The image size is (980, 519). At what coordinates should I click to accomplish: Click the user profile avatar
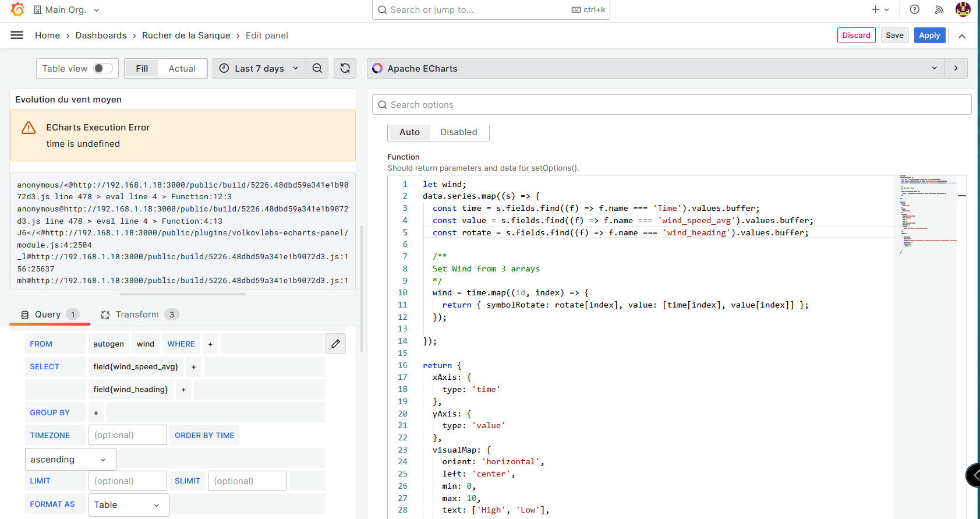(963, 10)
